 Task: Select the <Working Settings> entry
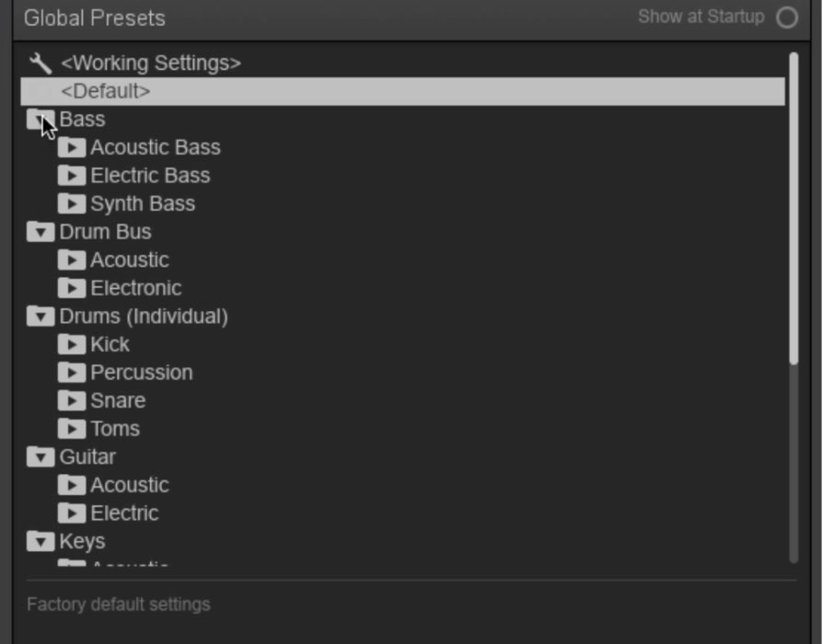tap(151, 63)
